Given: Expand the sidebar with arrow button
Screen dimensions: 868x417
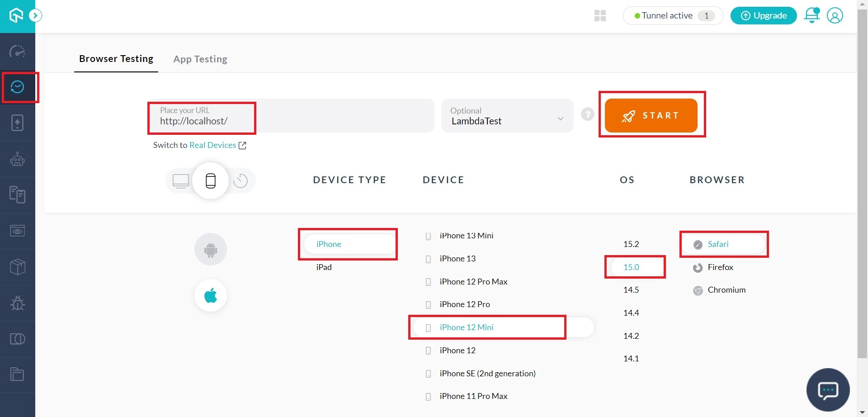Looking at the screenshot, I should click(x=35, y=16).
